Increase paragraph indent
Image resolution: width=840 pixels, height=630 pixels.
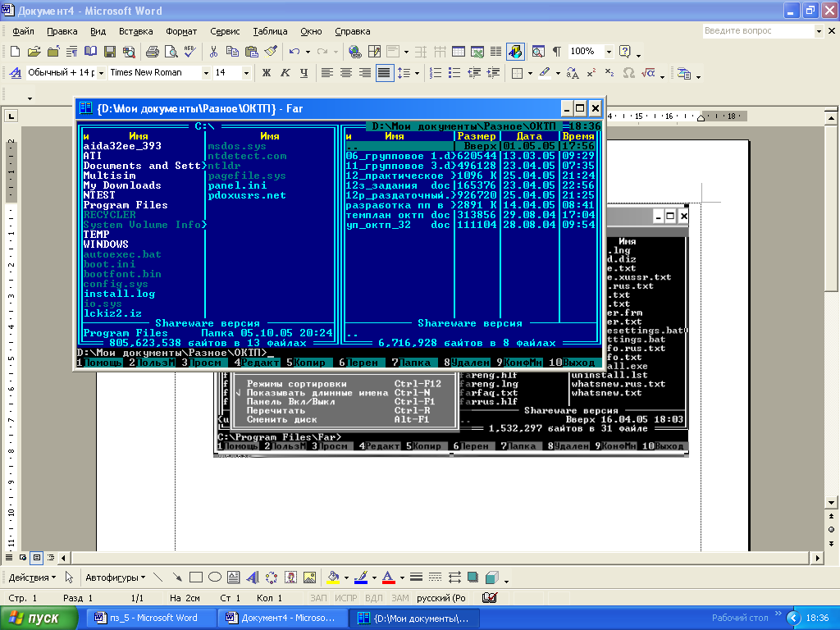click(493, 73)
